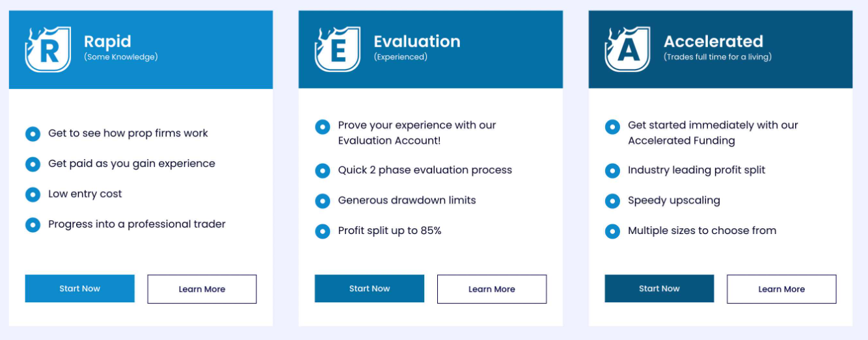Click the Rapid shield R logo icon
868x340 pixels.
point(47,49)
